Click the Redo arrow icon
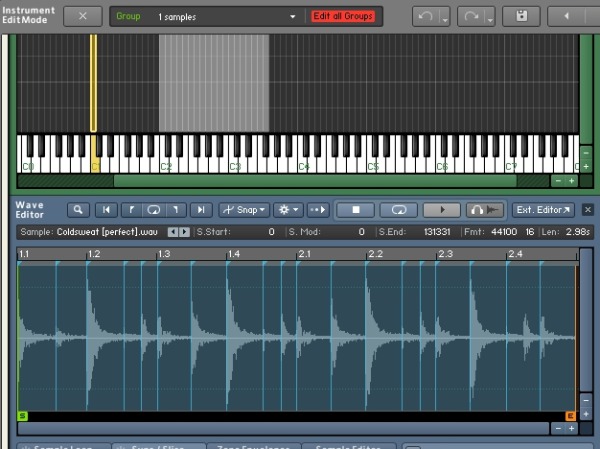The image size is (600, 449). coord(471,16)
